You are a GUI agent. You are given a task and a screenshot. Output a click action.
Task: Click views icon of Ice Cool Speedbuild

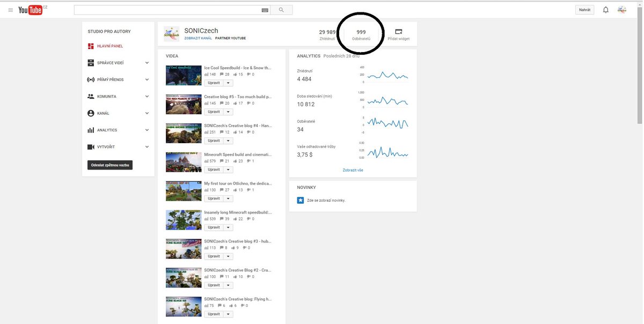(x=206, y=75)
